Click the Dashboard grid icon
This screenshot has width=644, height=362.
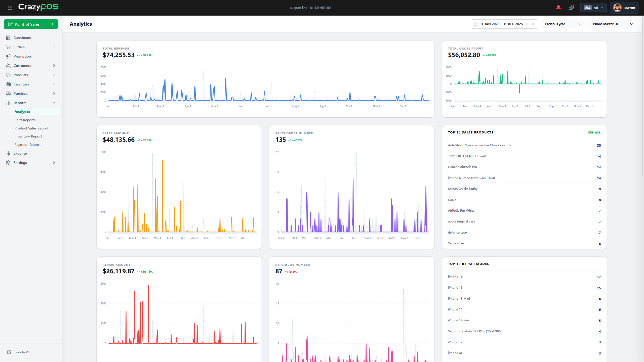click(x=8, y=38)
